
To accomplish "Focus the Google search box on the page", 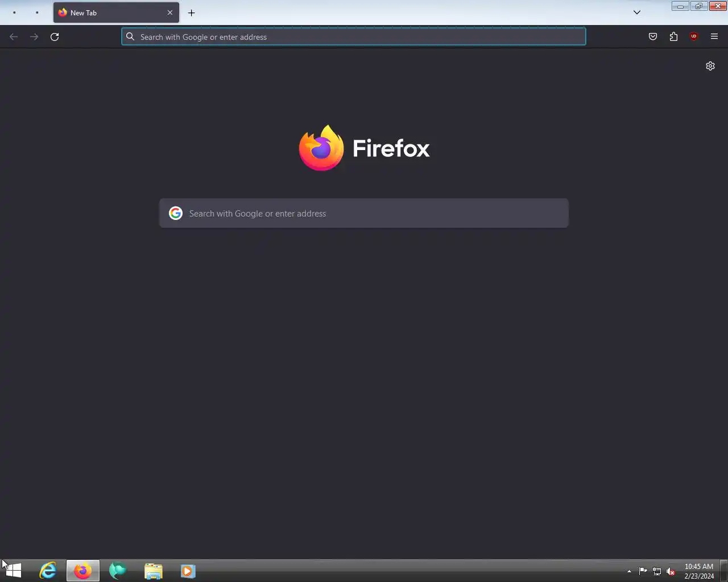I will click(x=364, y=213).
